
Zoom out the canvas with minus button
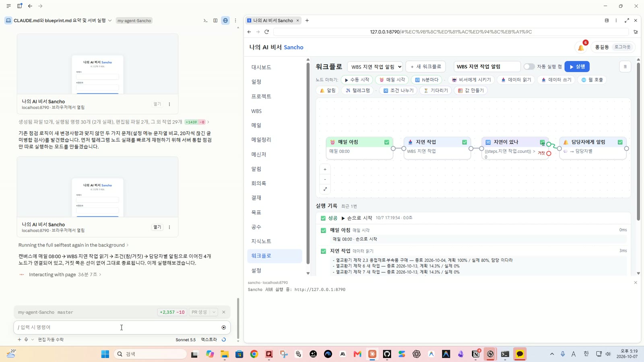click(x=325, y=179)
